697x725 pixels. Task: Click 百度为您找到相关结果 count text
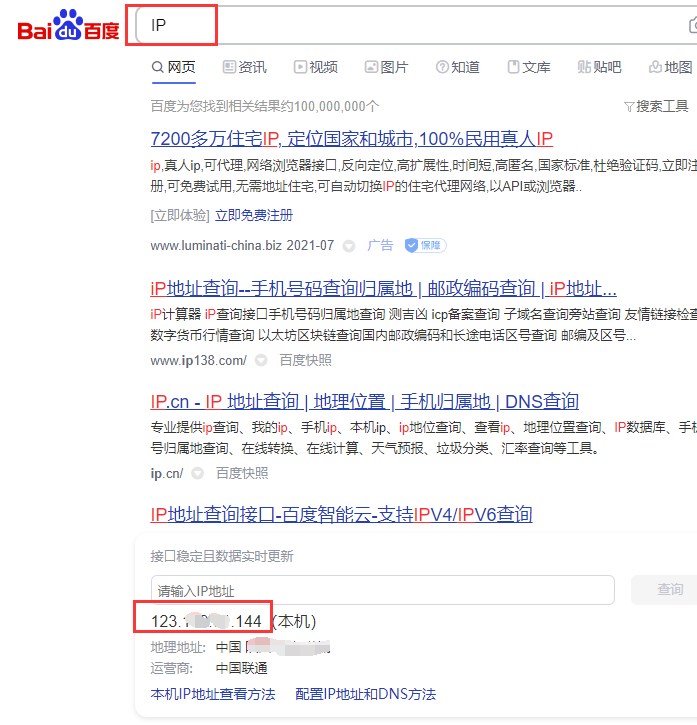click(265, 106)
